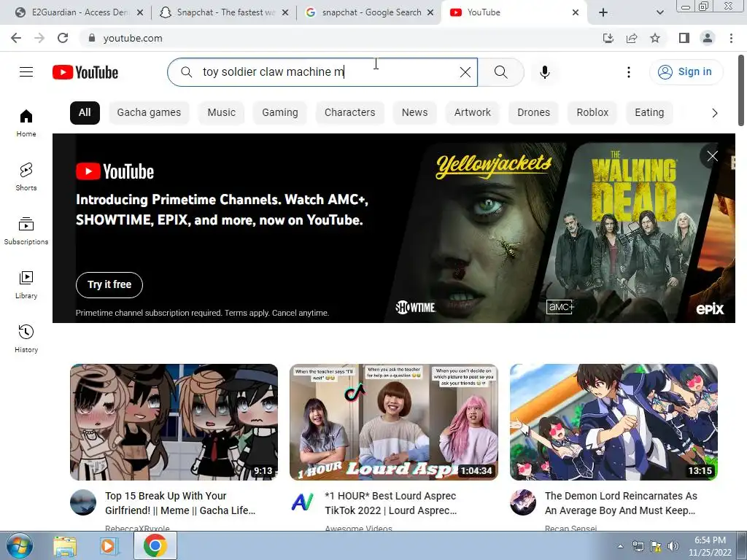This screenshot has width=747, height=560.
Task: Start voice search with the microphone icon
Action: (x=544, y=72)
